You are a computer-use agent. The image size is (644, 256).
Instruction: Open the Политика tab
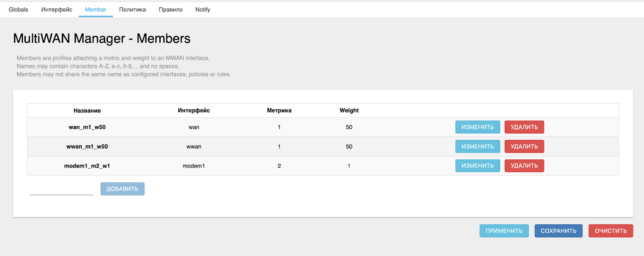(x=132, y=10)
